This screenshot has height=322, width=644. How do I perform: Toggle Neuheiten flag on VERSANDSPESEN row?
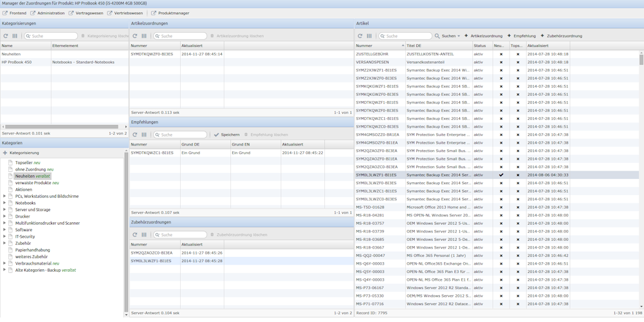[501, 62]
